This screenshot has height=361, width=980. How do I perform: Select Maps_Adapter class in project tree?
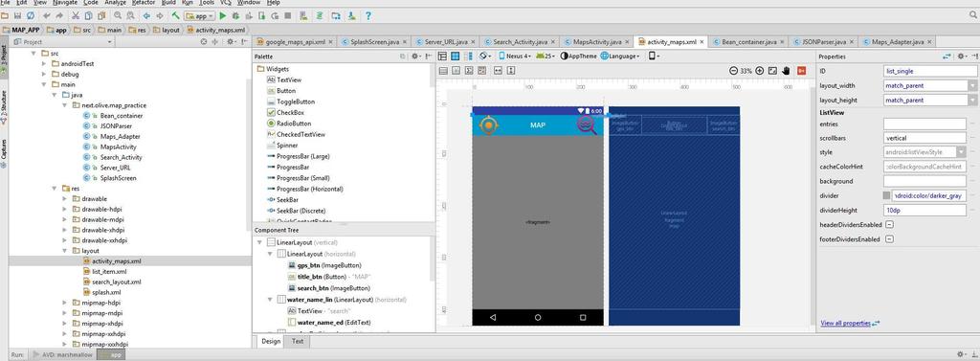coord(120,136)
